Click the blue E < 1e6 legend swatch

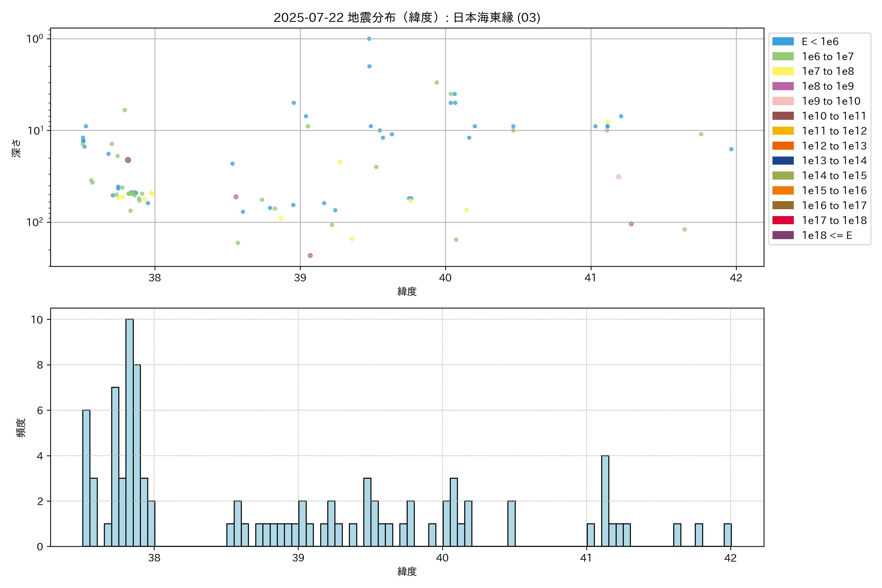(x=783, y=41)
